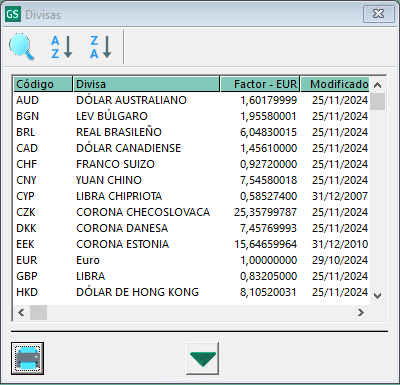This screenshot has height=385, width=400.
Task: Click YUAN CHINO currency name
Action: coord(109,180)
